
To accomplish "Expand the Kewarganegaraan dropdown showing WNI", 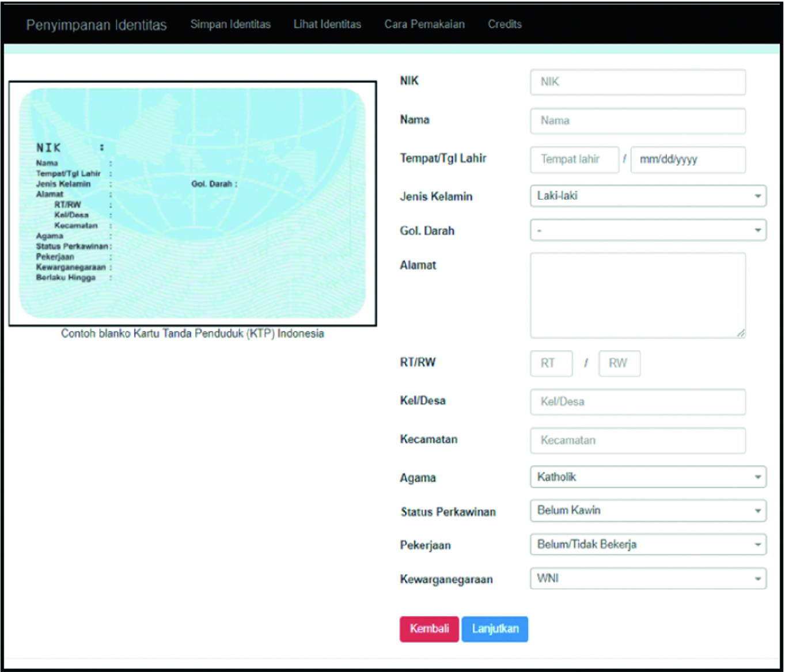I will coord(648,579).
